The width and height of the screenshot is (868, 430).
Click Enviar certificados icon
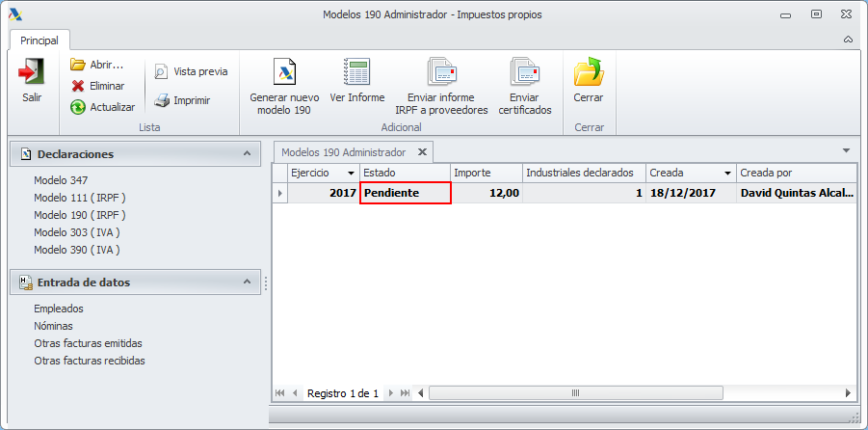pyautogui.click(x=525, y=72)
